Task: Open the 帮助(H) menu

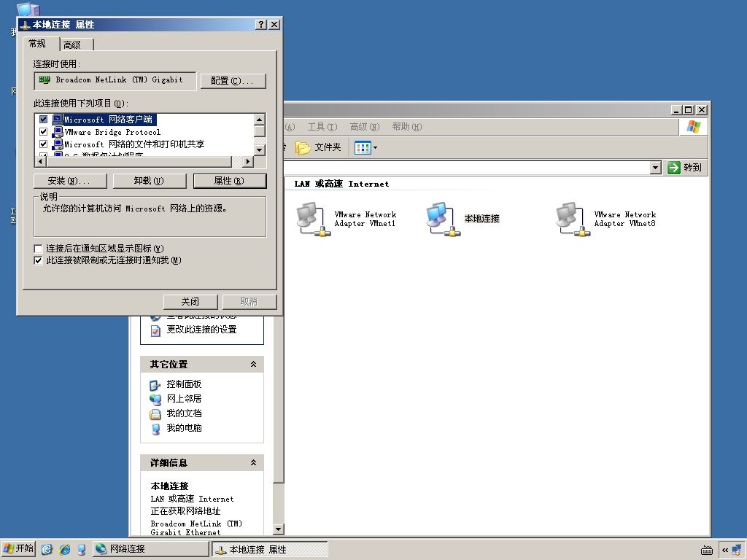Action: [x=407, y=127]
